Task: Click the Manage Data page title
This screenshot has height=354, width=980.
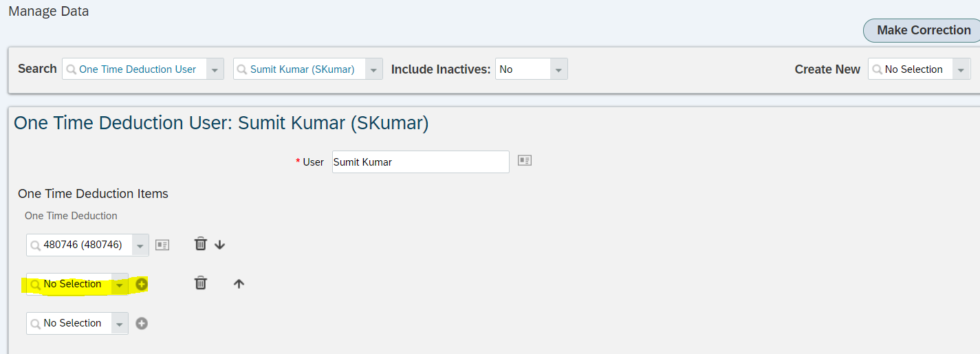Action: coord(49,12)
